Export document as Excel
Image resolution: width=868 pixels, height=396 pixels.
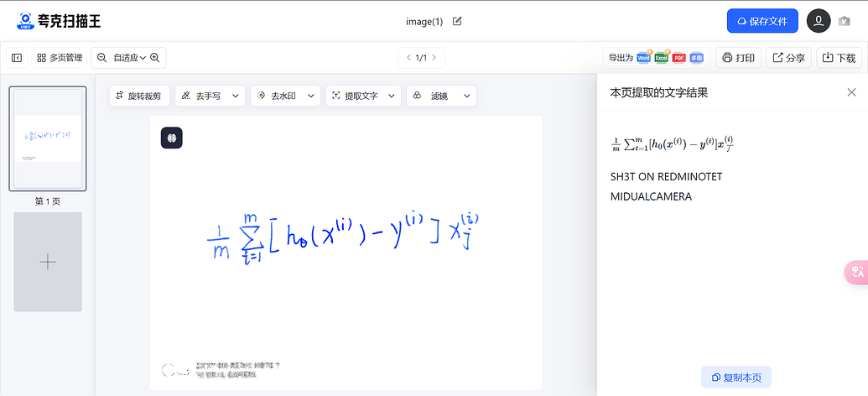pos(662,58)
